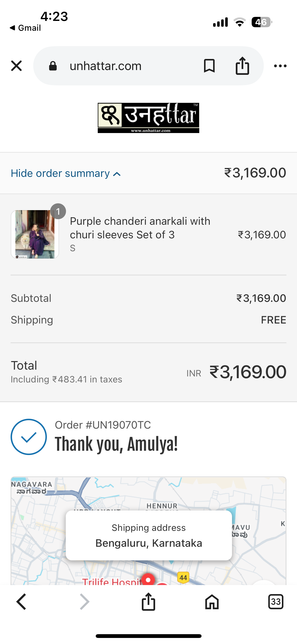Tap the red location pin on map

point(148,579)
